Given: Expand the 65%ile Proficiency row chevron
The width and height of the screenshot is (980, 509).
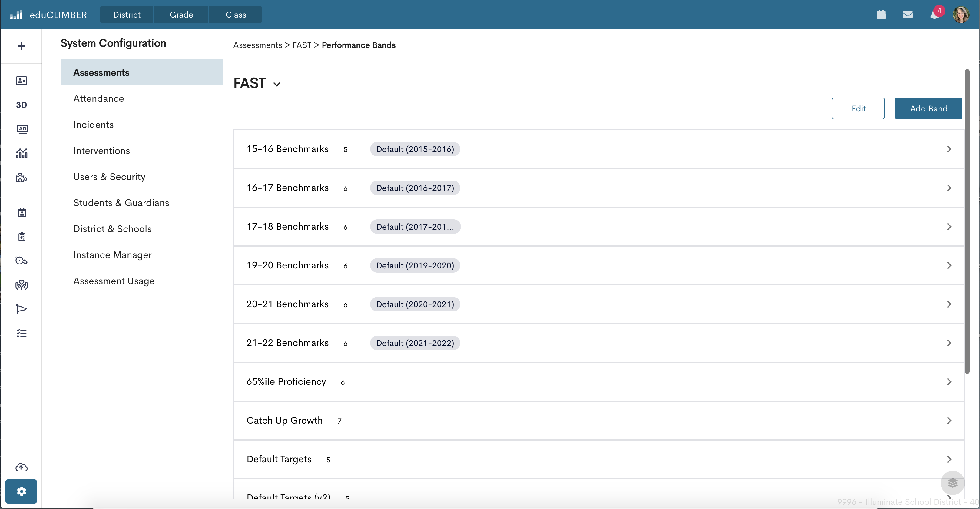Looking at the screenshot, I should [x=949, y=381].
